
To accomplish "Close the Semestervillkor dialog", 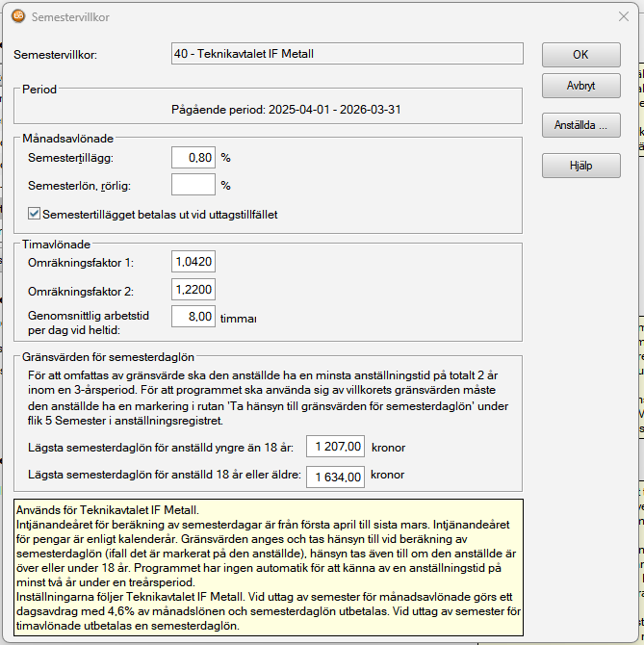I will 624,17.
